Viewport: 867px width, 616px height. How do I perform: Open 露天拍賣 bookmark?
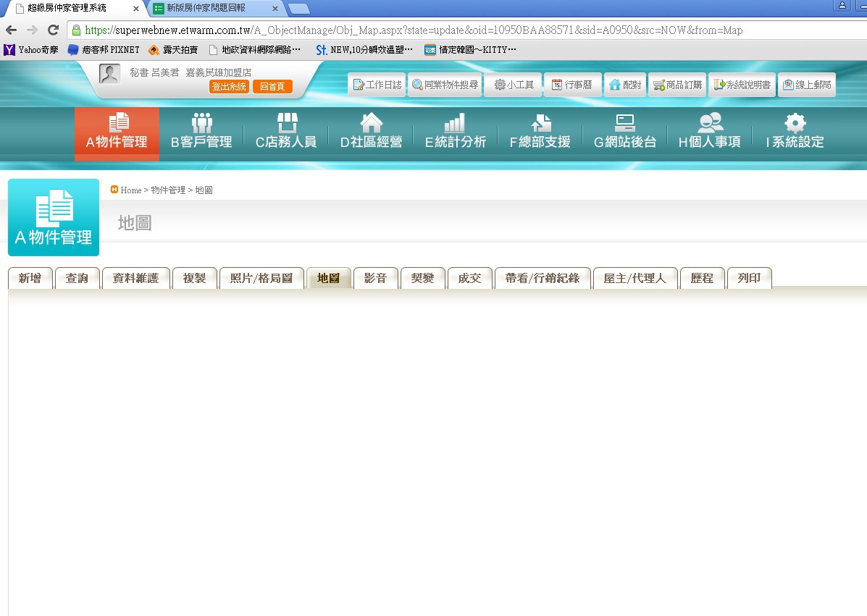(173, 50)
